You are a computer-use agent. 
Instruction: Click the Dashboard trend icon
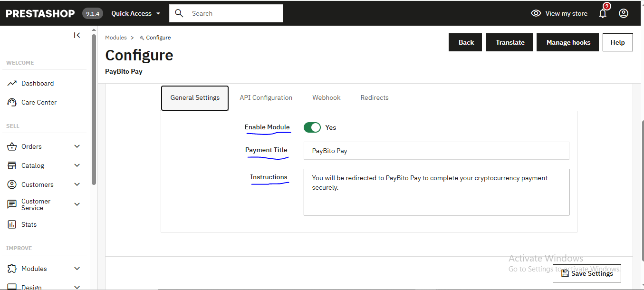12,83
